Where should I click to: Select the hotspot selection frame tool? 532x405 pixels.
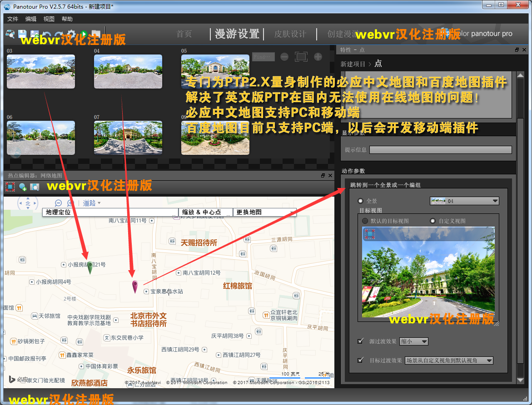point(10,187)
